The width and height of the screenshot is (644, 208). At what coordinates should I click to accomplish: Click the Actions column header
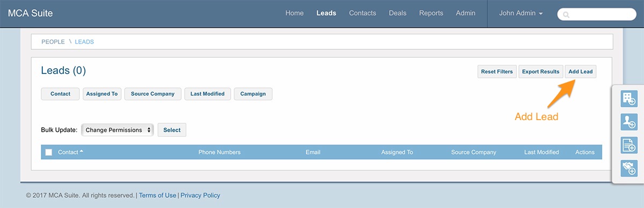tap(585, 152)
